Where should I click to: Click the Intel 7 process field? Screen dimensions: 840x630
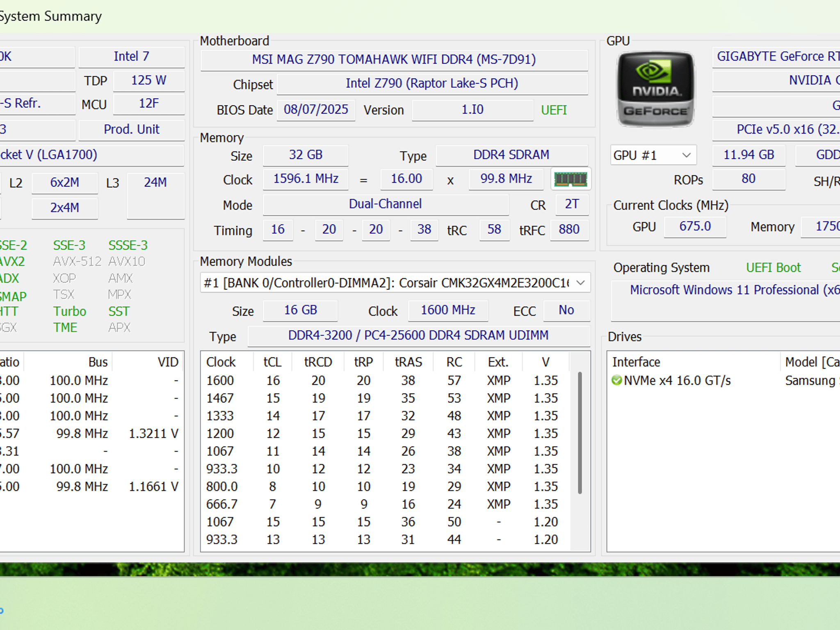point(131,57)
